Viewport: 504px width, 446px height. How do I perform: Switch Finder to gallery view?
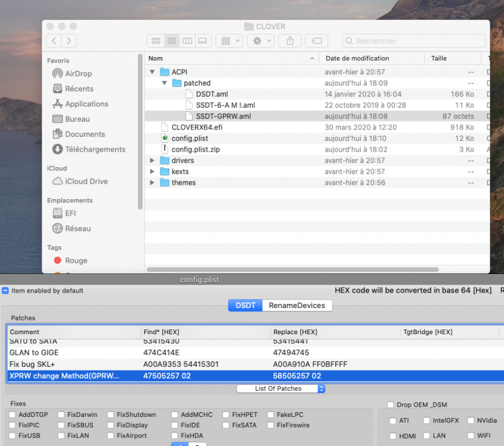pyautogui.click(x=203, y=41)
